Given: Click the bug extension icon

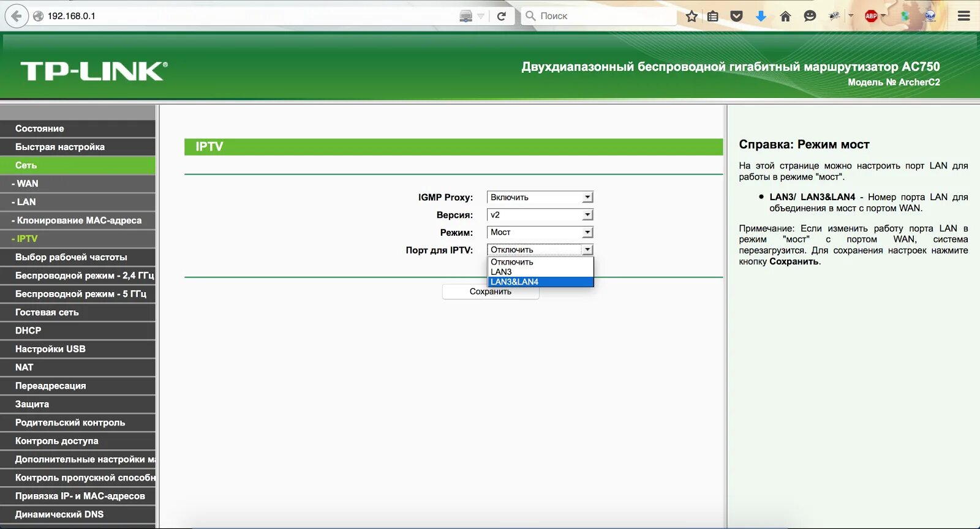Looking at the screenshot, I should pos(834,16).
